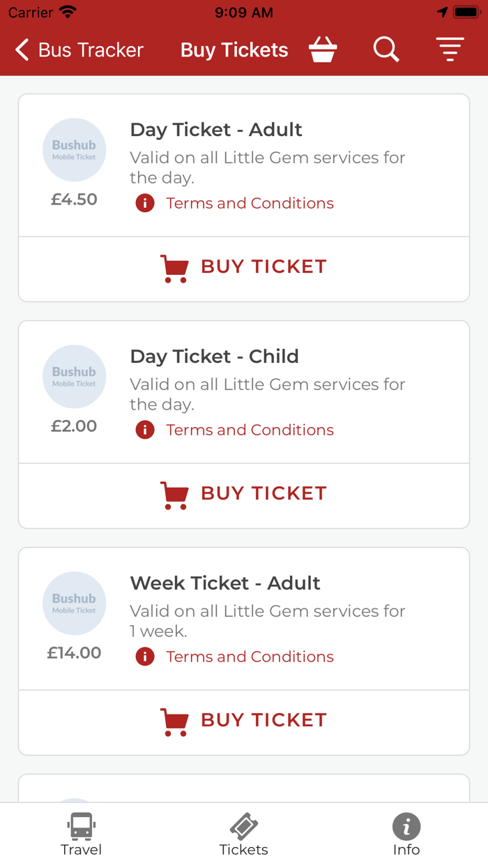Image resolution: width=488 pixels, height=868 pixels.
Task: Tap info icon for Day Ticket - Adult
Action: tap(145, 203)
